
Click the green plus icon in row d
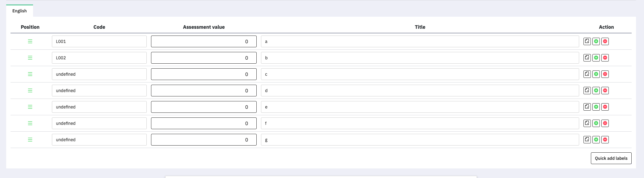point(596,91)
